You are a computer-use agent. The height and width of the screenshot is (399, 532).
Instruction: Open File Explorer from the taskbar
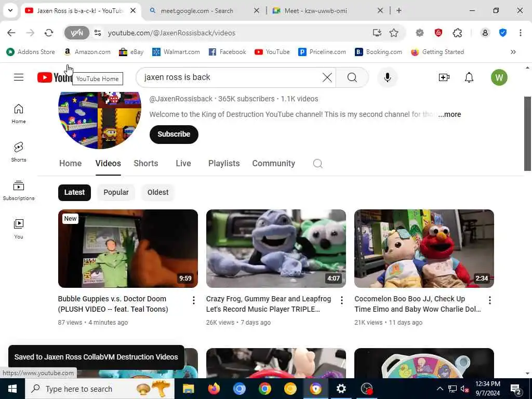tap(188, 389)
